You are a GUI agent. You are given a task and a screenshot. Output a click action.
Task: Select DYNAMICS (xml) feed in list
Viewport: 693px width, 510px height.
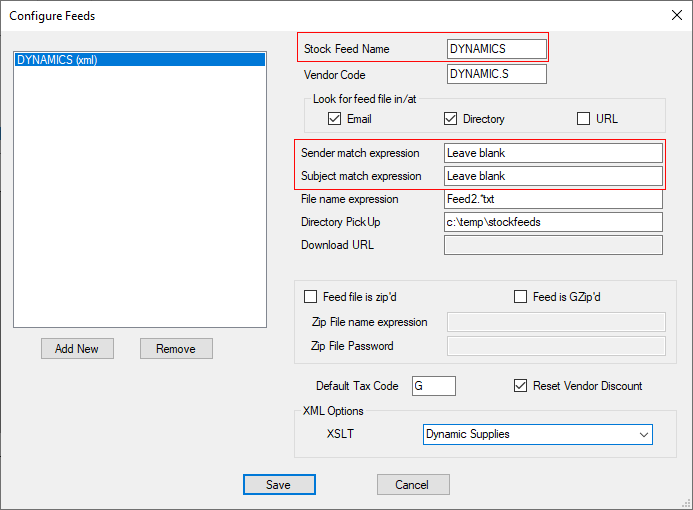(x=139, y=60)
